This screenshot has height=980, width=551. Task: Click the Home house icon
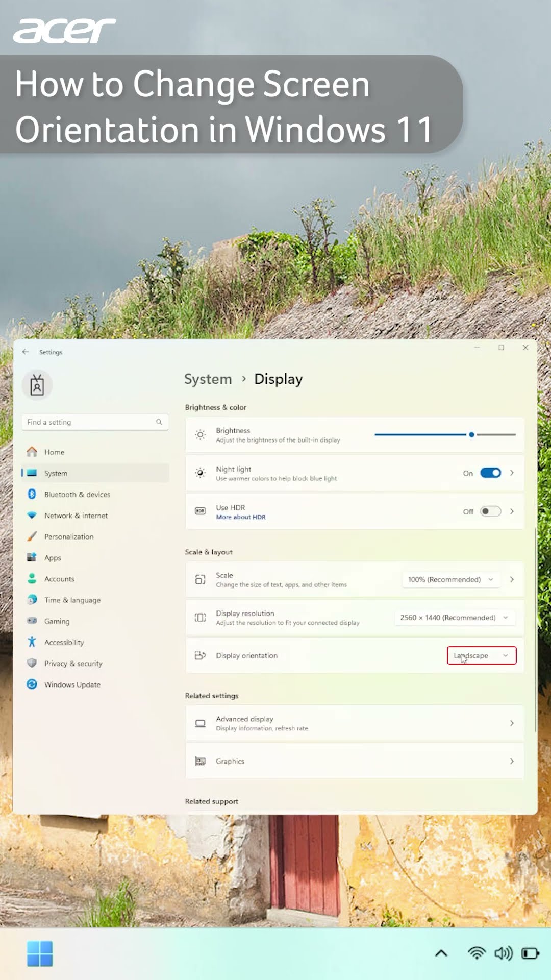[x=32, y=452]
